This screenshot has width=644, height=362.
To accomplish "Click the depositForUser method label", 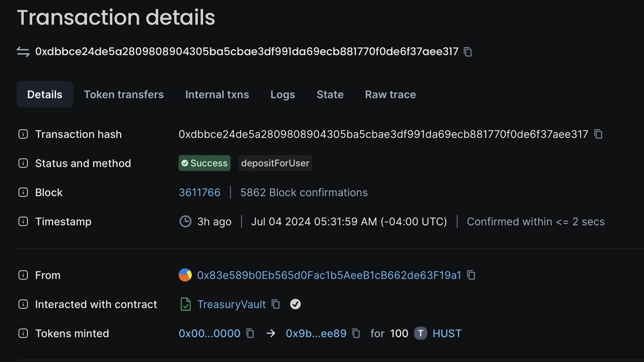I will 275,163.
